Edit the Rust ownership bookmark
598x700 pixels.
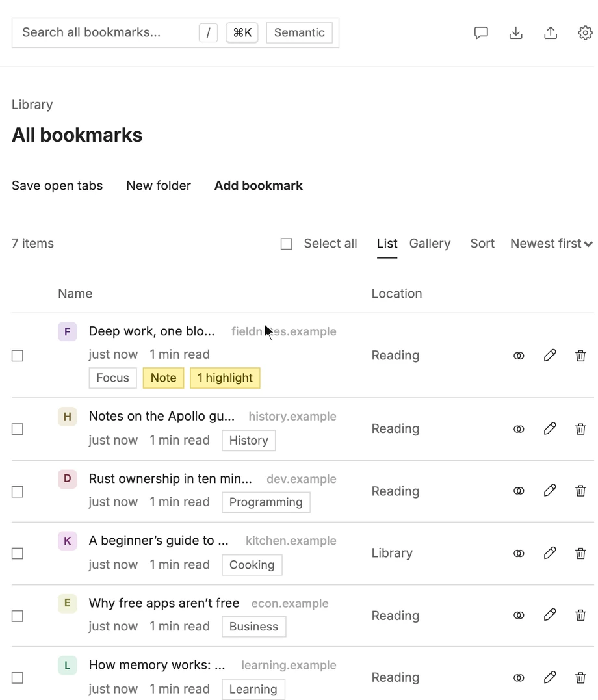pos(550,491)
